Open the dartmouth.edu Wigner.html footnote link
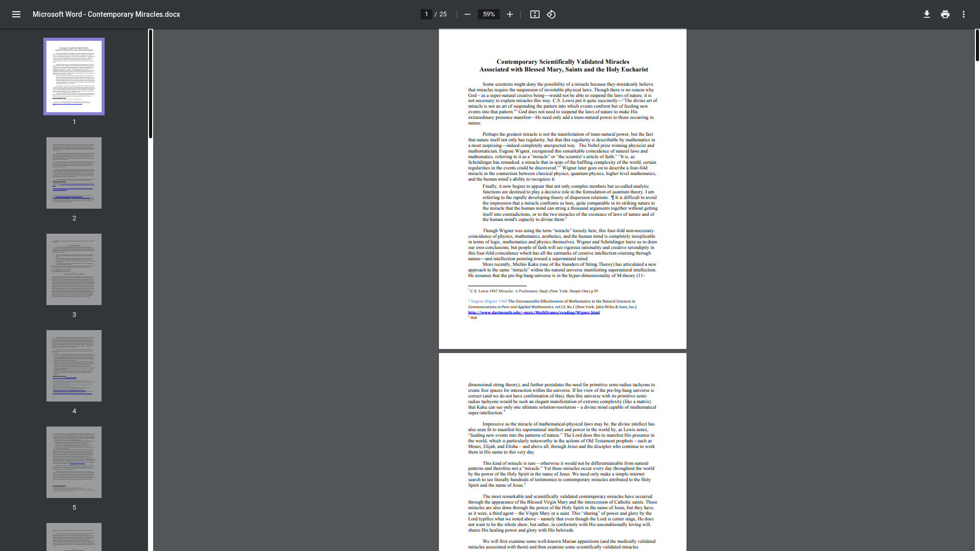The height and width of the screenshot is (551, 980). point(534,312)
